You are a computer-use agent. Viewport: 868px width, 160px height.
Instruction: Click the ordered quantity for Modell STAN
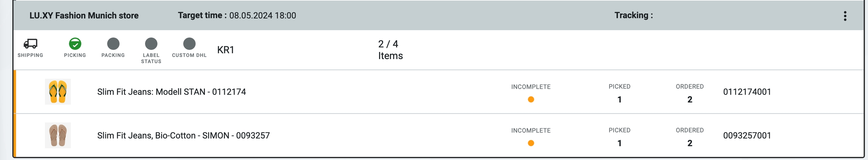click(689, 99)
